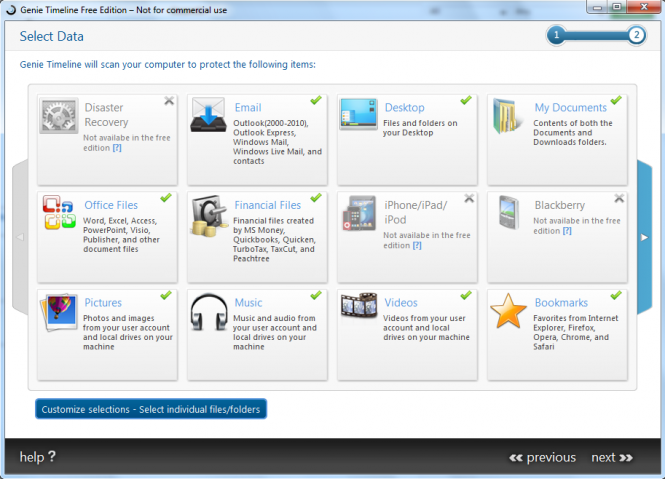Screen dimensions: 665x479
Task: Go to previous step
Action: (x=542, y=457)
